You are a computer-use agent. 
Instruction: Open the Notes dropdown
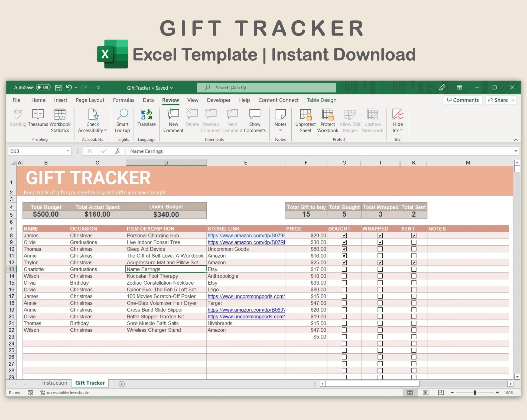(x=280, y=130)
